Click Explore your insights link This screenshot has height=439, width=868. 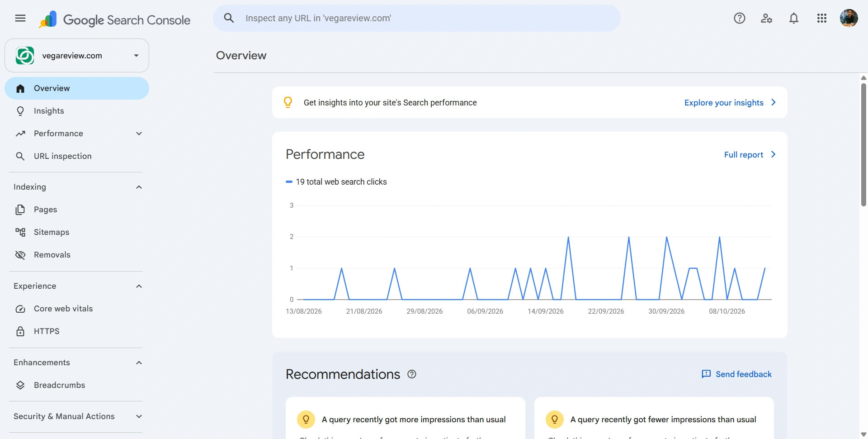pyautogui.click(x=730, y=103)
